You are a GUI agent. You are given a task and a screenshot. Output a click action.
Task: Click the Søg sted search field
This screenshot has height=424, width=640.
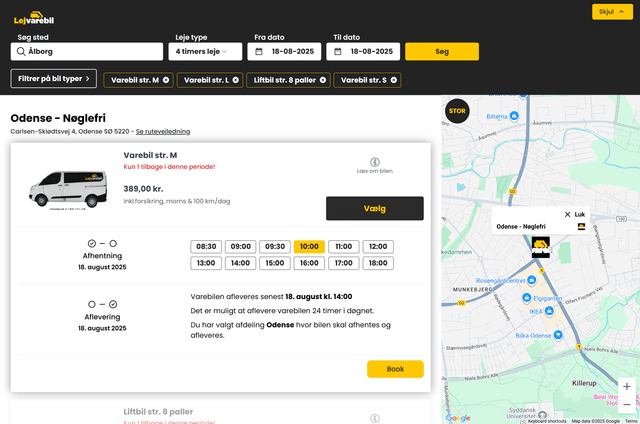(87, 51)
